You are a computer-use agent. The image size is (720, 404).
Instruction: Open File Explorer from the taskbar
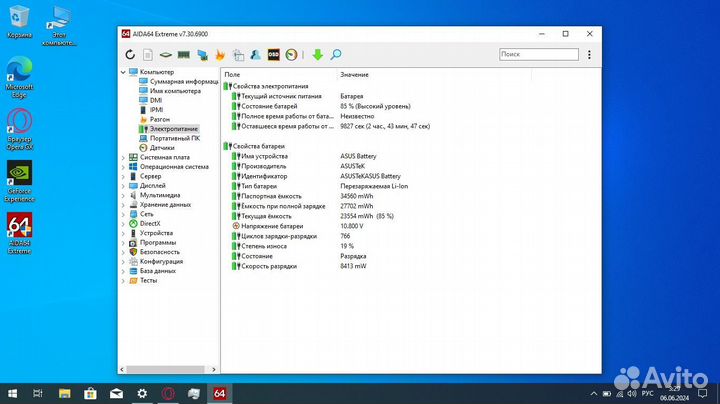(65, 393)
